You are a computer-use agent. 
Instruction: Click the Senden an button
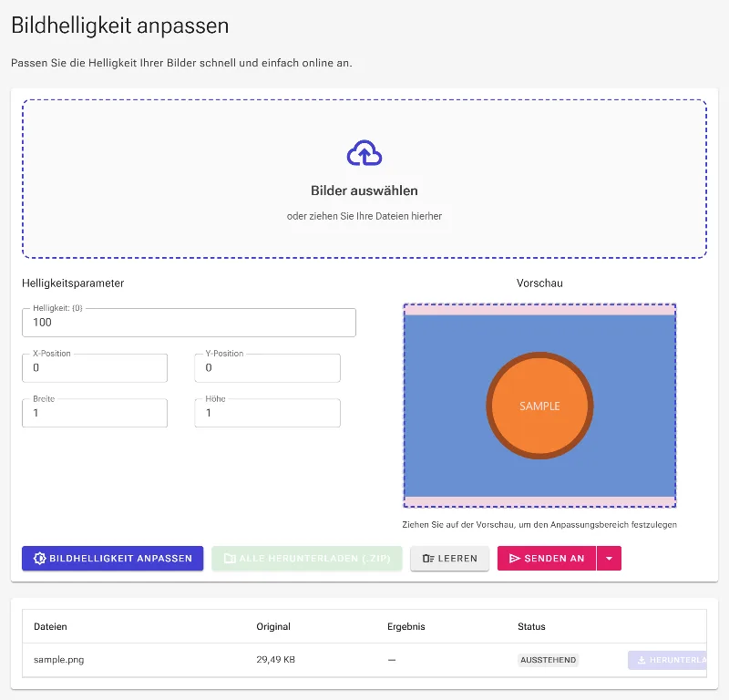tap(547, 558)
